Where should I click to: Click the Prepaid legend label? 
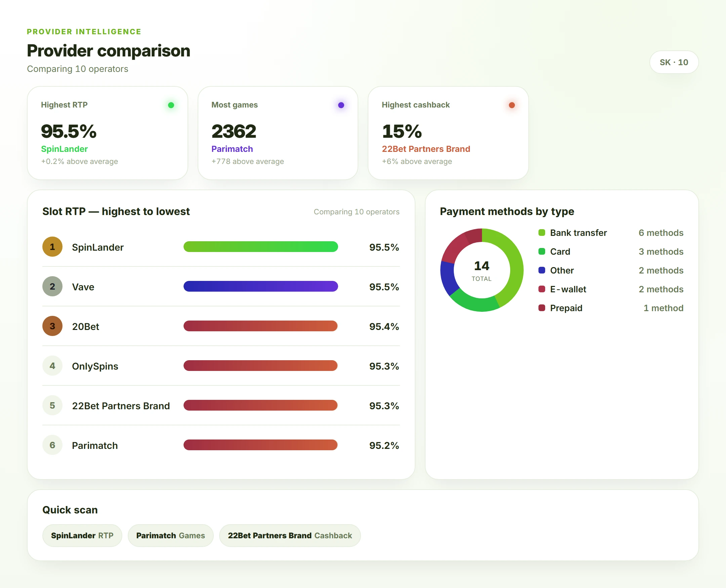point(566,308)
